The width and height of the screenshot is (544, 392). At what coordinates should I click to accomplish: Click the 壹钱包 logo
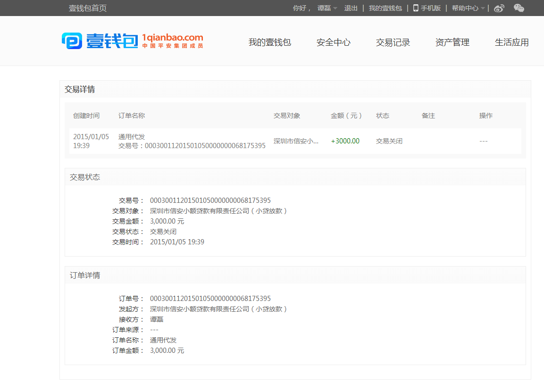pyautogui.click(x=100, y=41)
